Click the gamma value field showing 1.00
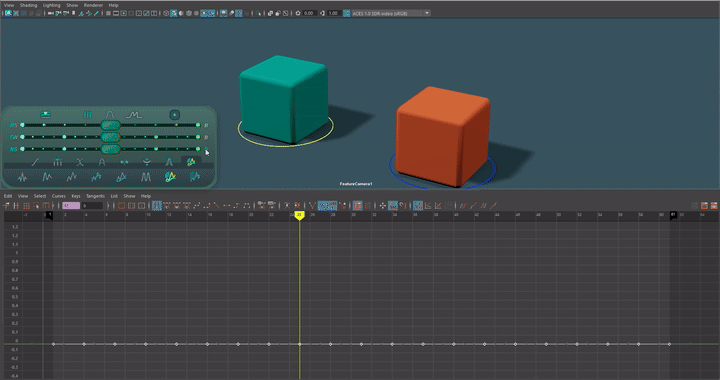 click(x=334, y=13)
